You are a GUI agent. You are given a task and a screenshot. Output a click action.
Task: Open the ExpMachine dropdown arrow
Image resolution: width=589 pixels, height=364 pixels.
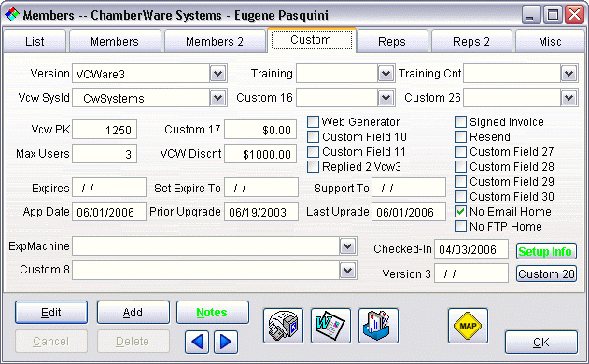click(348, 246)
